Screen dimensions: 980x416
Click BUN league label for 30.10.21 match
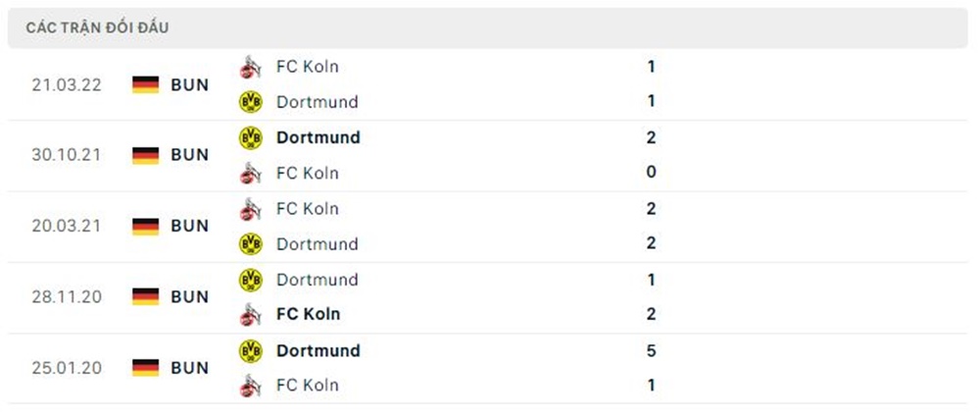tap(189, 155)
